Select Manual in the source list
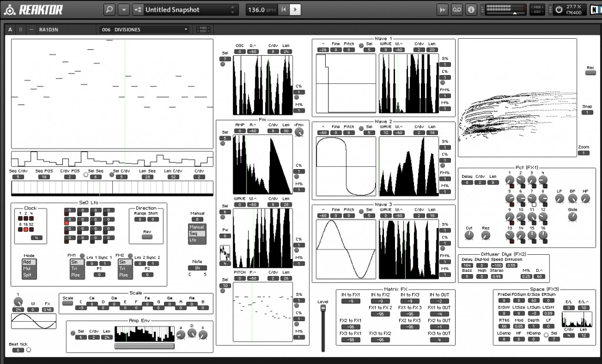This screenshot has height=364, width=602. coord(196,227)
